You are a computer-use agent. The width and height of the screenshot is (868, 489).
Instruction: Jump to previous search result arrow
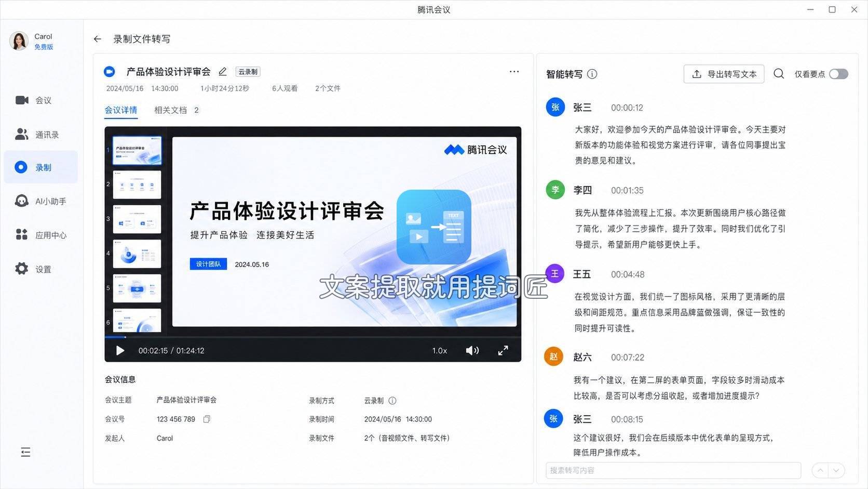point(820,470)
